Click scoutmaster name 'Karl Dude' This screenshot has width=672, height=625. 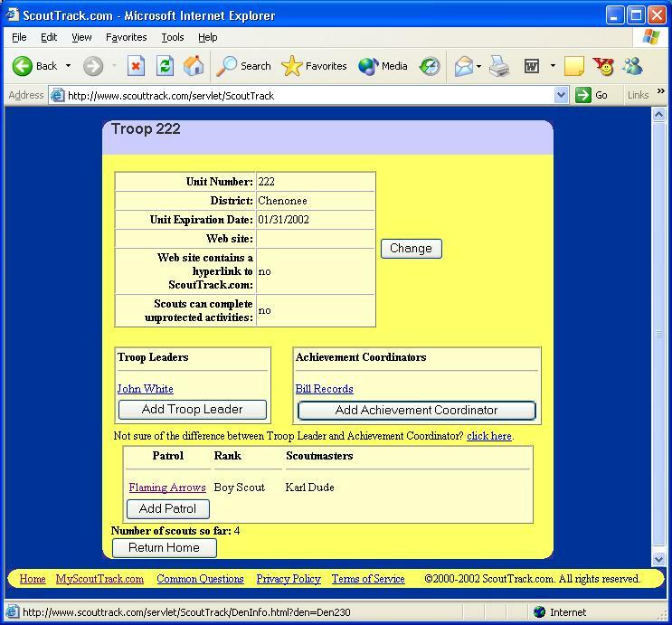[310, 488]
